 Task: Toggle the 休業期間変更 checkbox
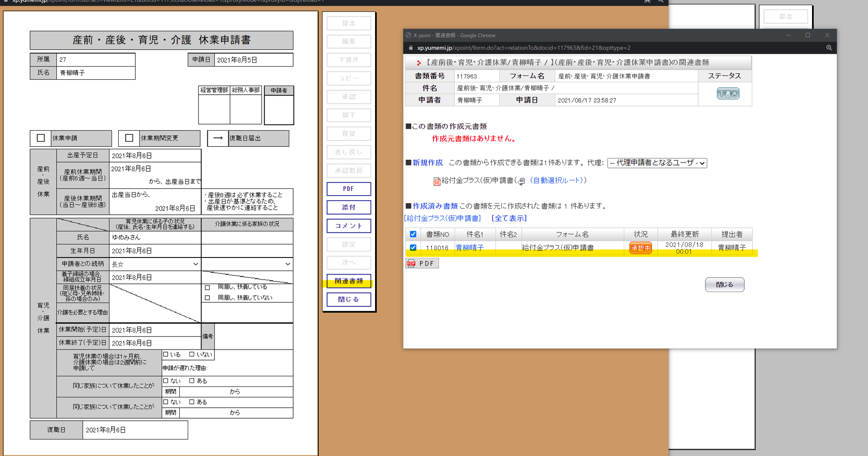tap(129, 138)
